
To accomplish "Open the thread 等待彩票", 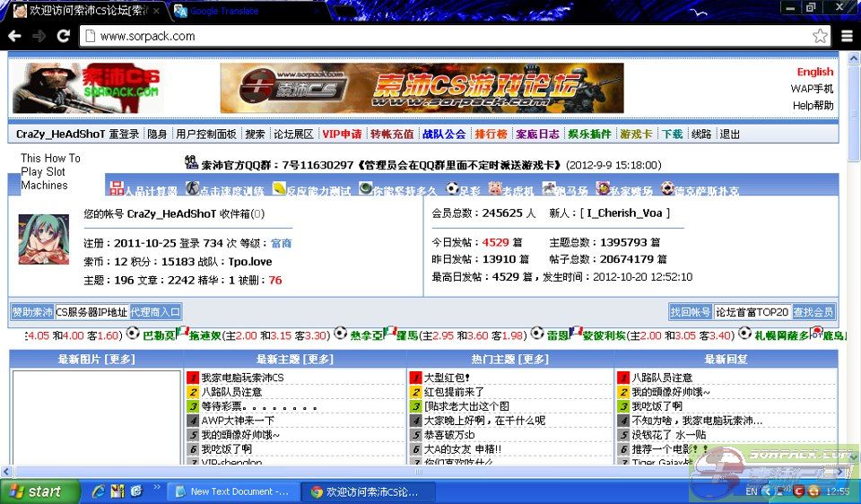I will tap(258, 406).
